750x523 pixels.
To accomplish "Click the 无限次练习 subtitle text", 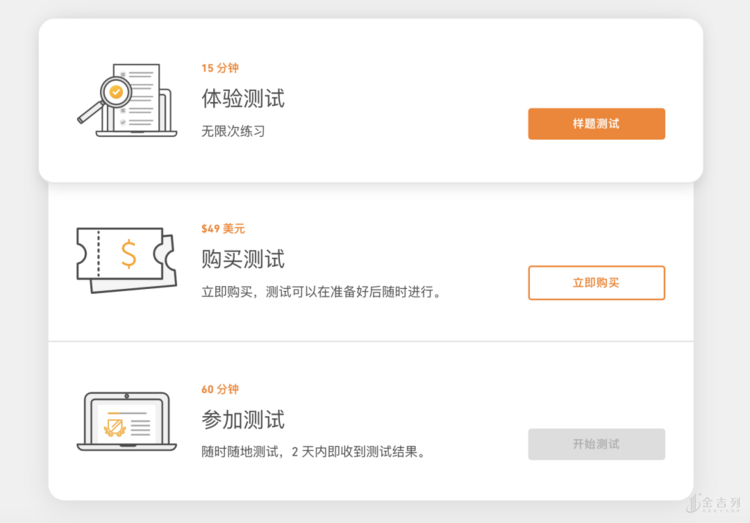I will [x=233, y=131].
